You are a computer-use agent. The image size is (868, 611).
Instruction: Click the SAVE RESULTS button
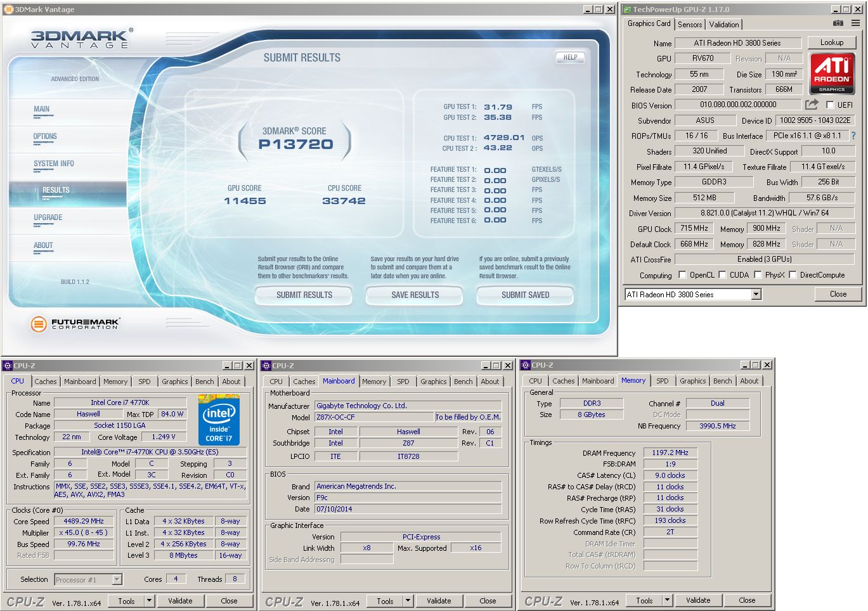pos(415,295)
